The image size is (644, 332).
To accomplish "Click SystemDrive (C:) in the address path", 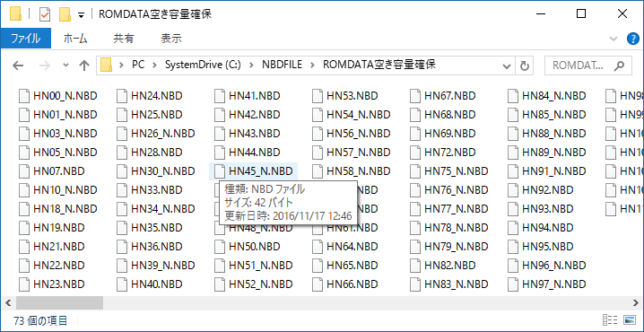I will click(203, 65).
